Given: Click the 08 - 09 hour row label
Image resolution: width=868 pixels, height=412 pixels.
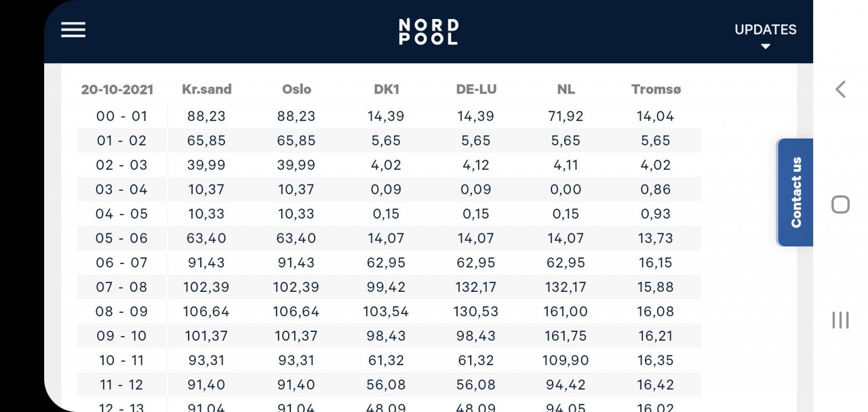Looking at the screenshot, I should coord(121,312).
